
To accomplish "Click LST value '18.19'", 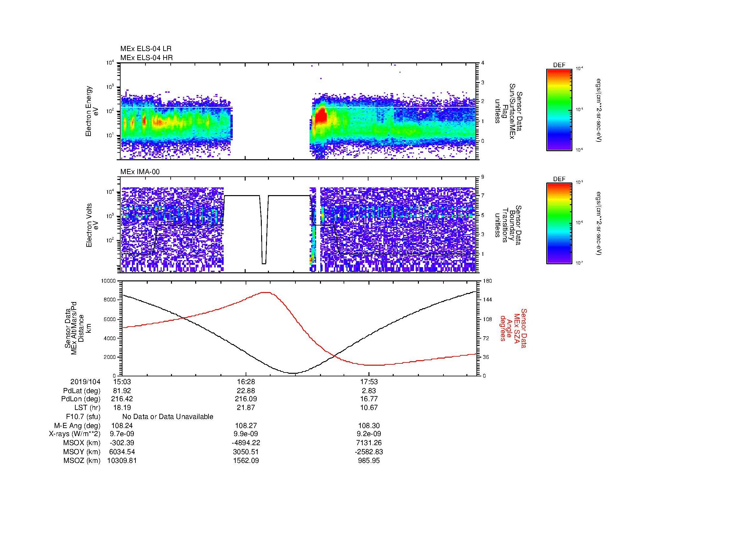I will [x=122, y=407].
